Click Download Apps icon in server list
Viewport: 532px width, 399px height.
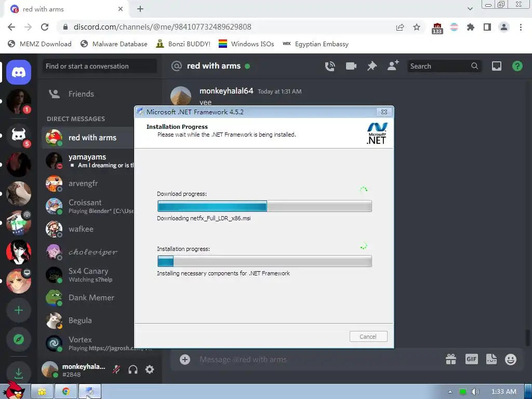pos(19,373)
